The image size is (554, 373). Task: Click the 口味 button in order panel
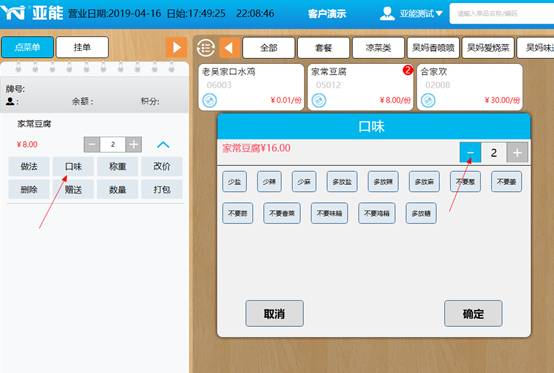coord(73,166)
